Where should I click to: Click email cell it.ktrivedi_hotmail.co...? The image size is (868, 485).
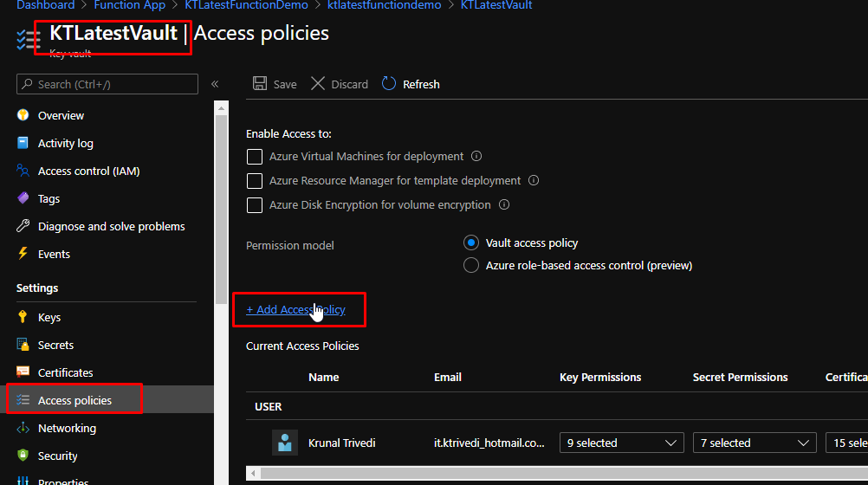pos(489,443)
